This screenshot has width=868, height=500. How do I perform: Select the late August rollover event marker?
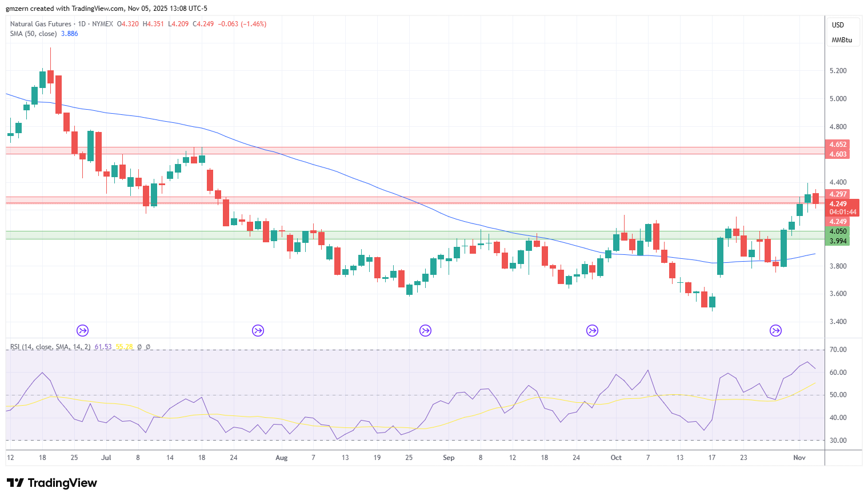click(x=425, y=330)
